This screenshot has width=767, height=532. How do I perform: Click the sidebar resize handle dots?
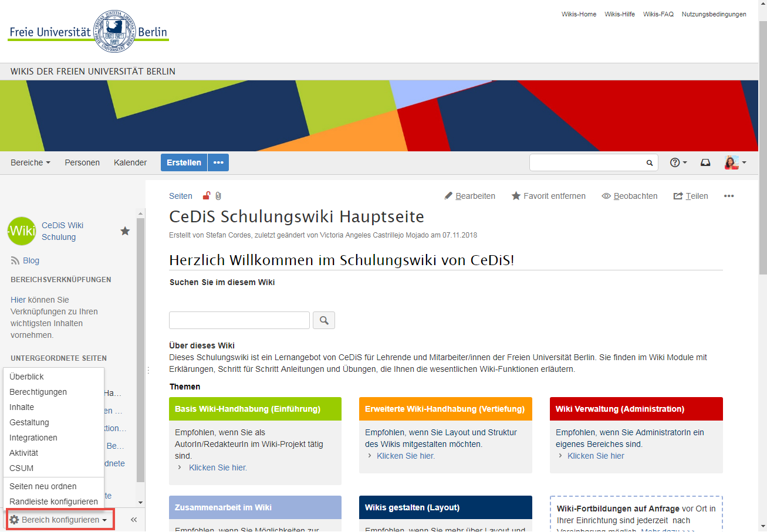click(x=148, y=370)
